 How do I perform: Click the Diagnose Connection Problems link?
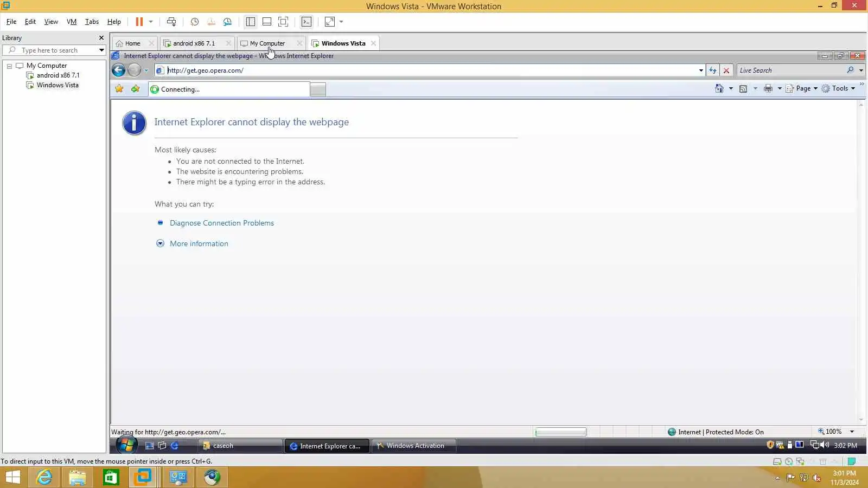222,223
